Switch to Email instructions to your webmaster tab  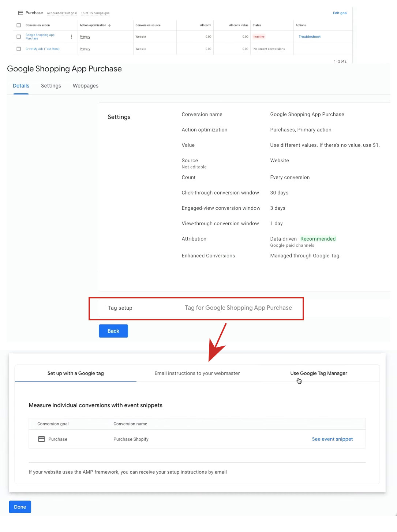tap(197, 373)
